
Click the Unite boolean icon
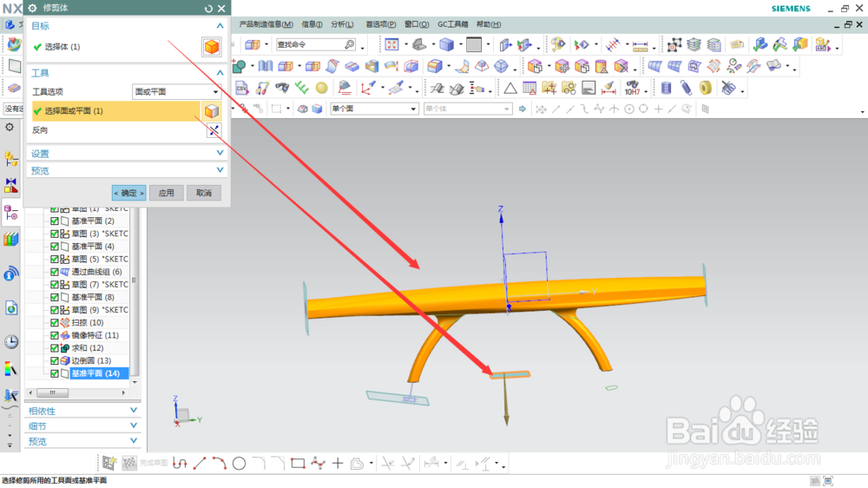pos(239,67)
